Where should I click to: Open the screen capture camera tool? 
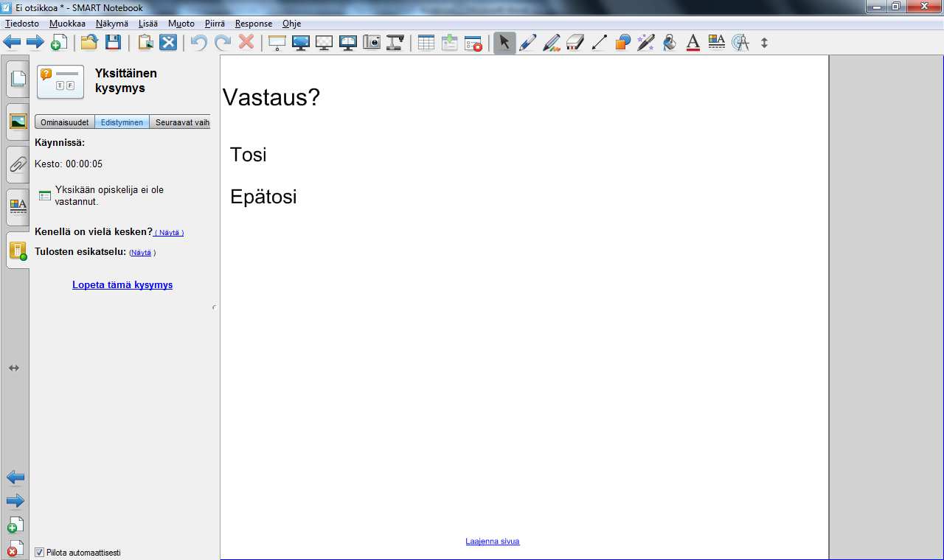[x=372, y=42]
